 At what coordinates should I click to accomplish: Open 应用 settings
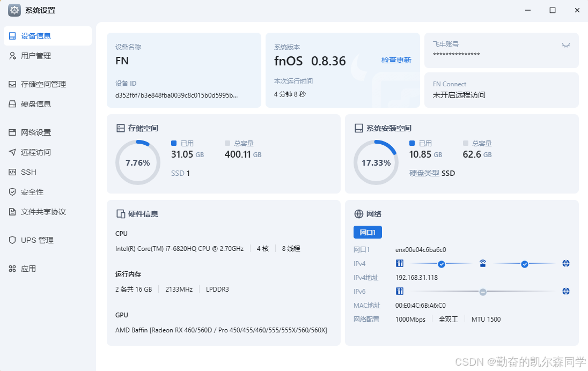48,269
